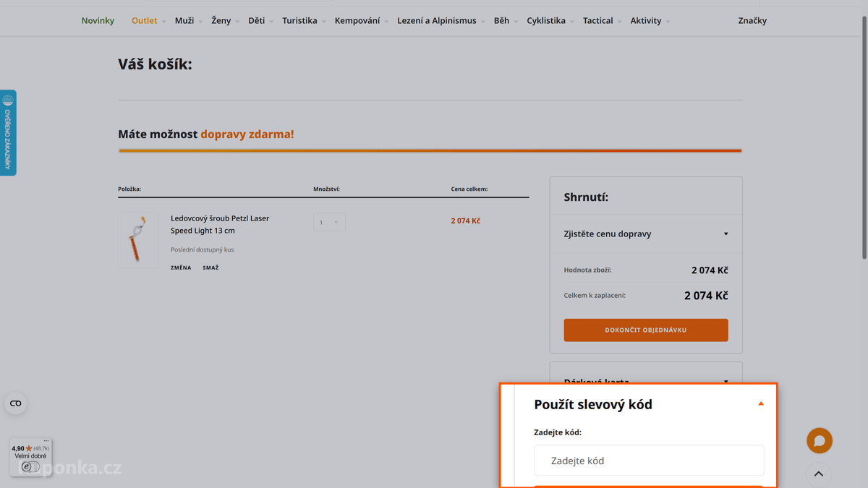Expand the Outlet menu arrow
The height and width of the screenshot is (488, 868).
(x=164, y=22)
